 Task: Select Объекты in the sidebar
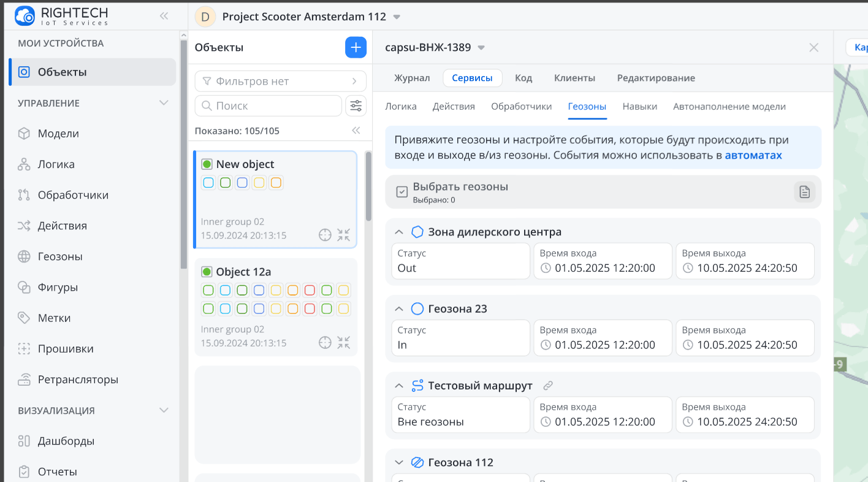pos(93,72)
